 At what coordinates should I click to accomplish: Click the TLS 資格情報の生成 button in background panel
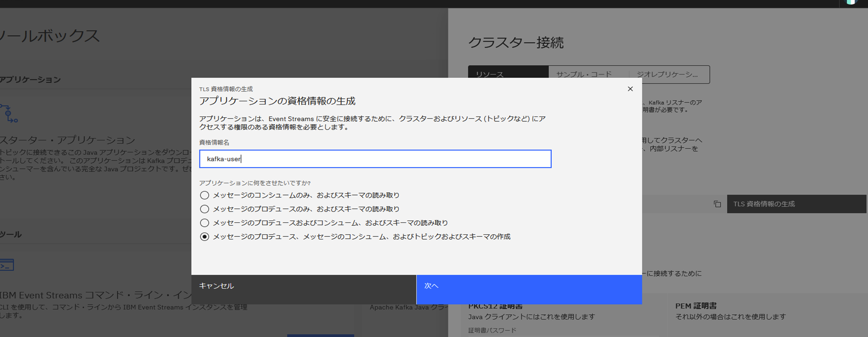(797, 204)
